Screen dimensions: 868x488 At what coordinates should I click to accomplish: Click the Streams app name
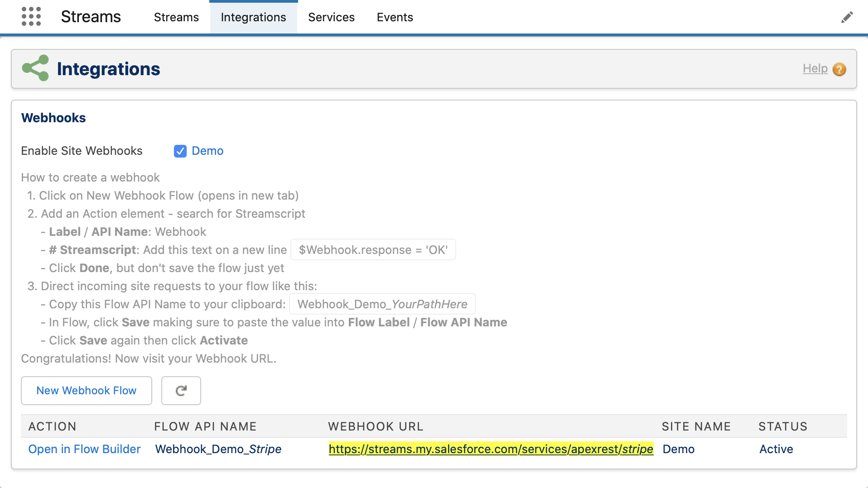tap(91, 17)
